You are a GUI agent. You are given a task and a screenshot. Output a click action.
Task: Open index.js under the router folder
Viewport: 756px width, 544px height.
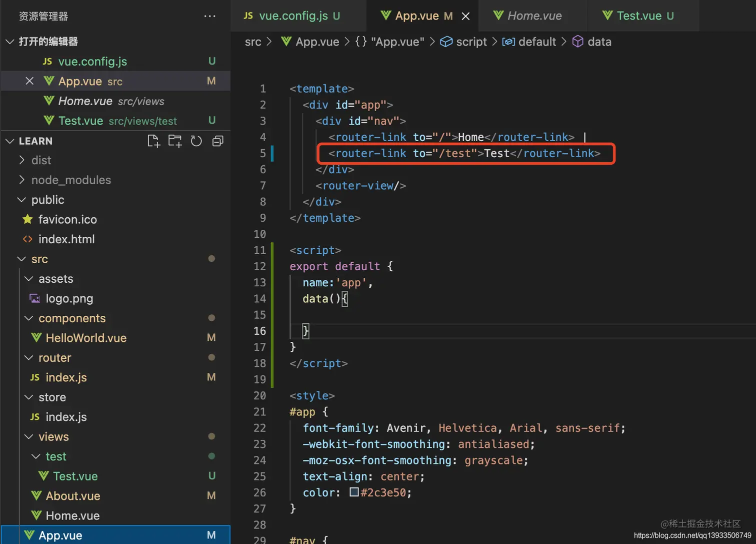point(115,377)
